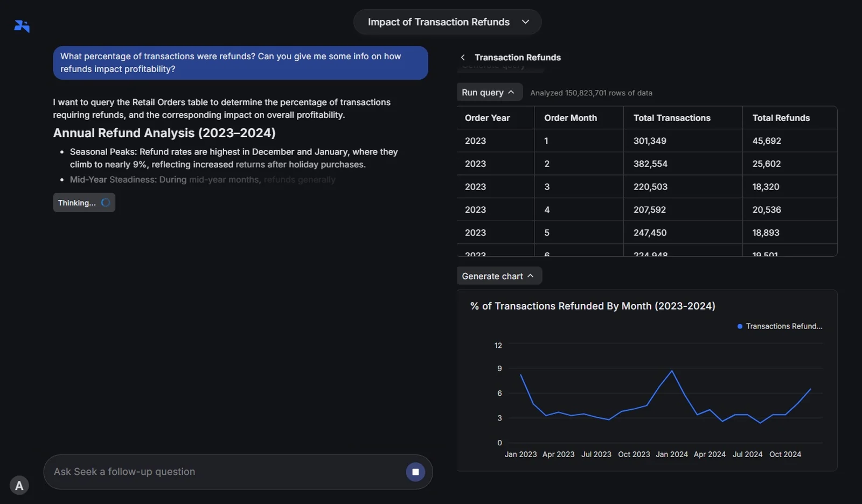
Task: Stop the response with the stop button
Action: (x=415, y=472)
